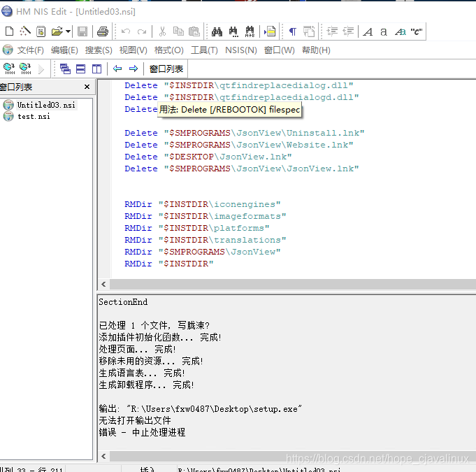The image size is (476, 472).
Task: Go to next window arrow
Action: [134, 69]
